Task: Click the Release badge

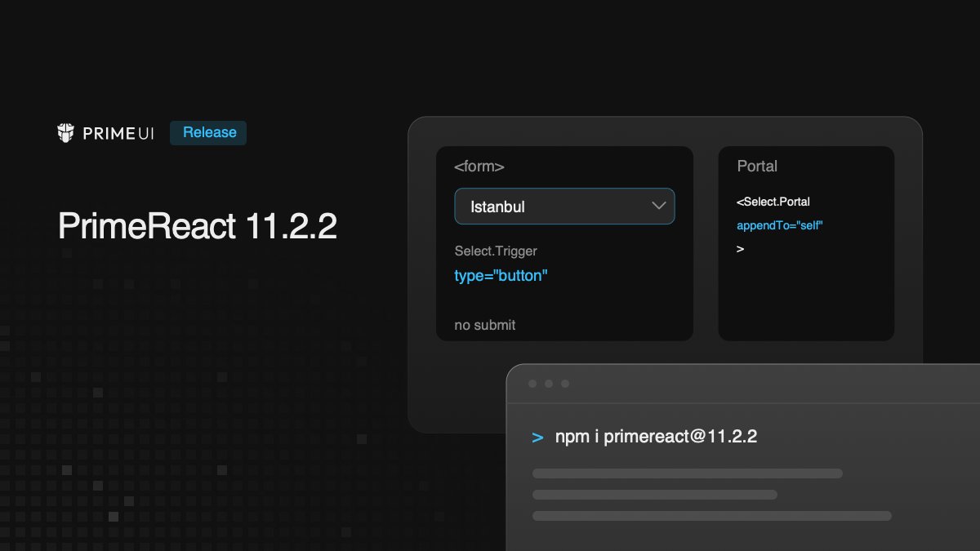Action: coord(208,133)
